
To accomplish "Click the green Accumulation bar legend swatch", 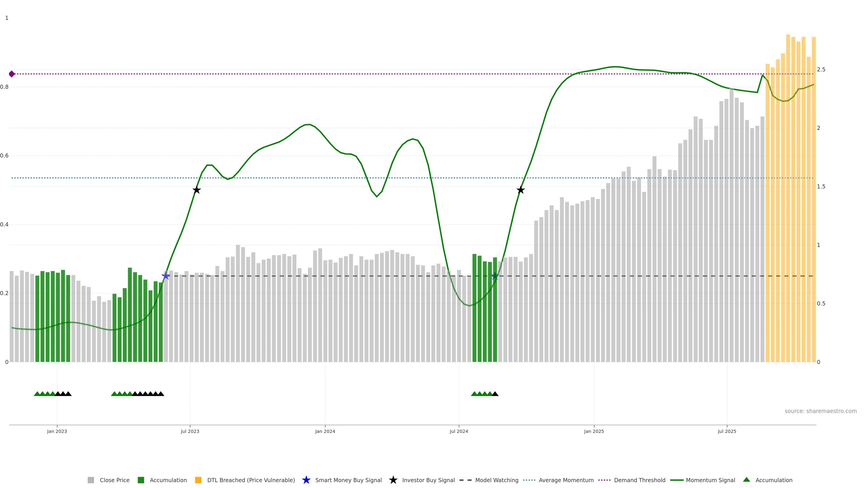I will 141,480.
